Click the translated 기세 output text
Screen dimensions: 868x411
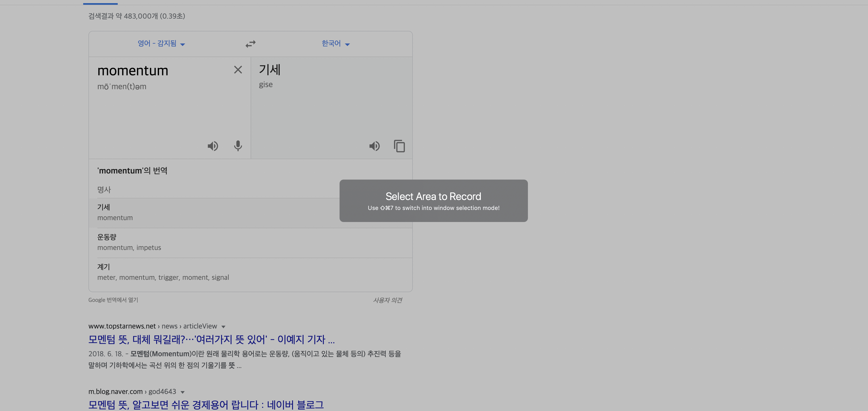point(269,70)
